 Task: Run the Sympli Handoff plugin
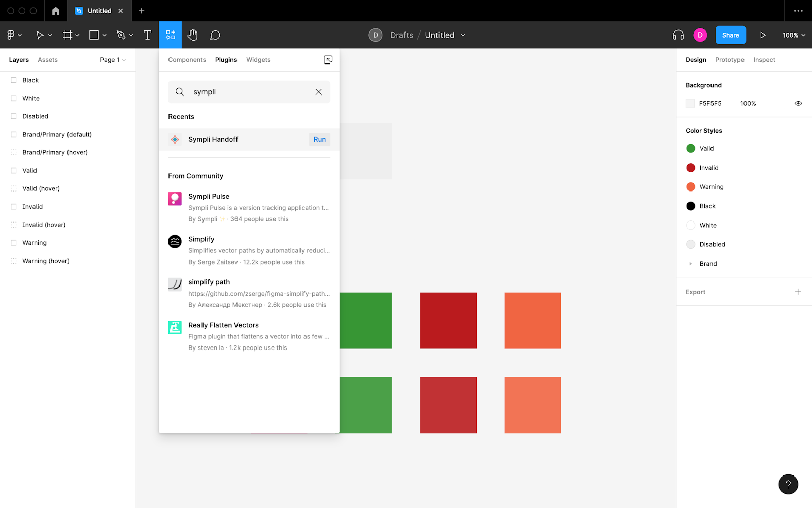point(320,139)
